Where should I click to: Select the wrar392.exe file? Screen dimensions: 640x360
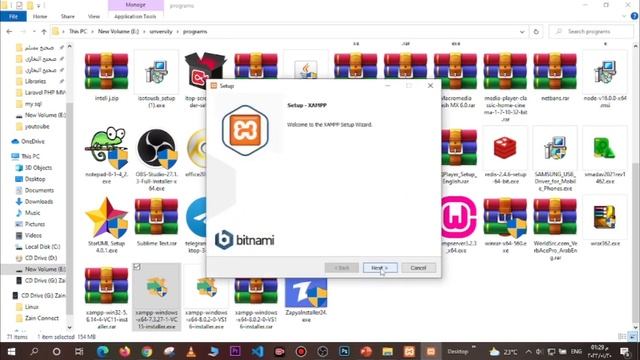[x=605, y=221]
